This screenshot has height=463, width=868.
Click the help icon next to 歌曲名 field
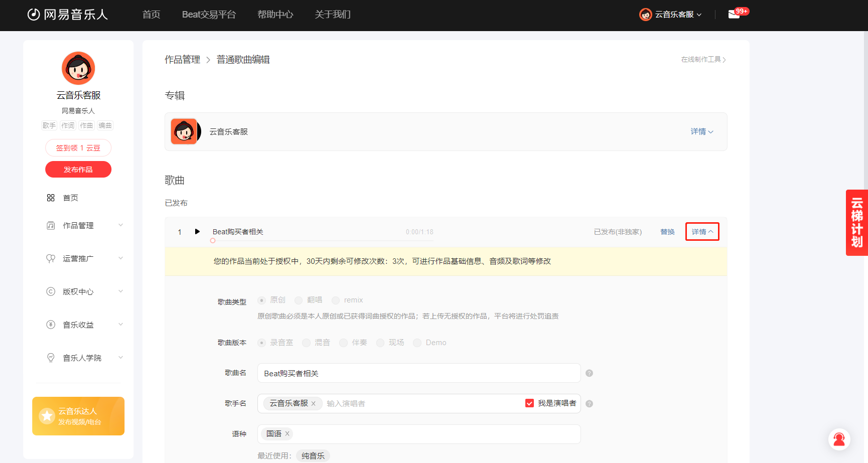click(589, 373)
